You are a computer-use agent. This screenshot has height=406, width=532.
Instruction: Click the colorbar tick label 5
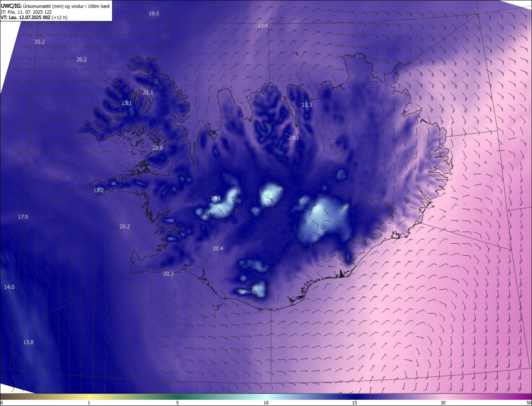pyautogui.click(x=177, y=403)
